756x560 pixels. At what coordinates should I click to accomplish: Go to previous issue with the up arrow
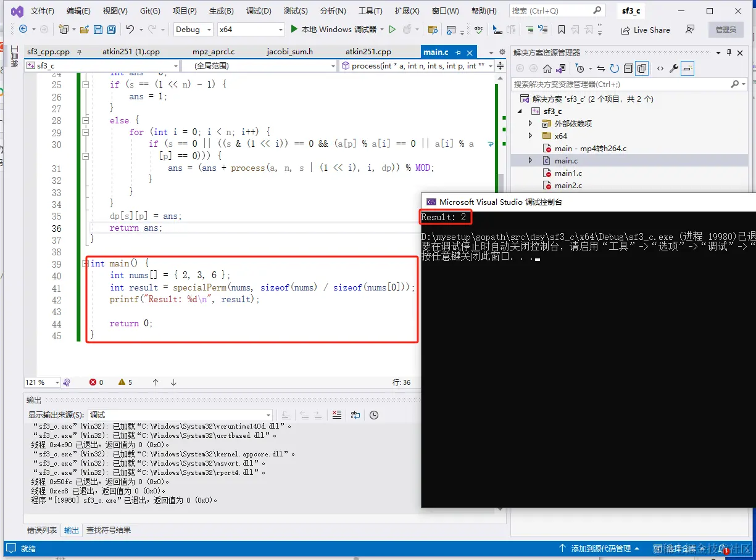(156, 382)
